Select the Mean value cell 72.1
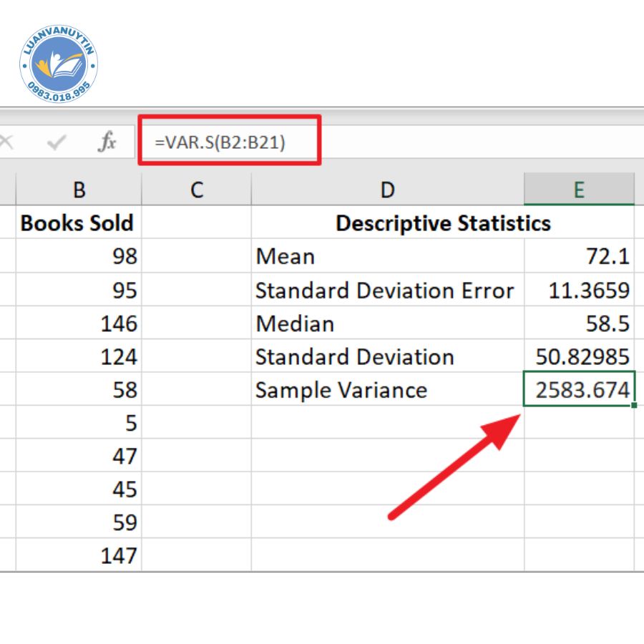This screenshot has height=644, width=644. [x=579, y=257]
